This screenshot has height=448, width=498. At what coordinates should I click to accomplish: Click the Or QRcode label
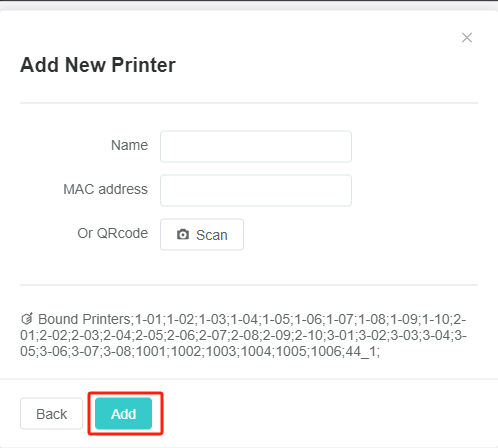coord(113,233)
